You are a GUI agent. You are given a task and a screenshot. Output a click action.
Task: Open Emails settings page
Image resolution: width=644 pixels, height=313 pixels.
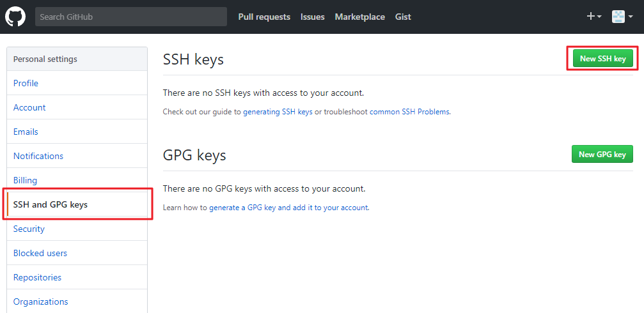(77, 132)
